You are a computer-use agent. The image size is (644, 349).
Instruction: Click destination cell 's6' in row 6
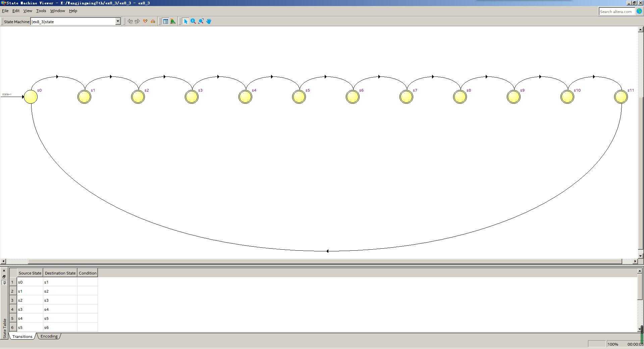click(60, 327)
